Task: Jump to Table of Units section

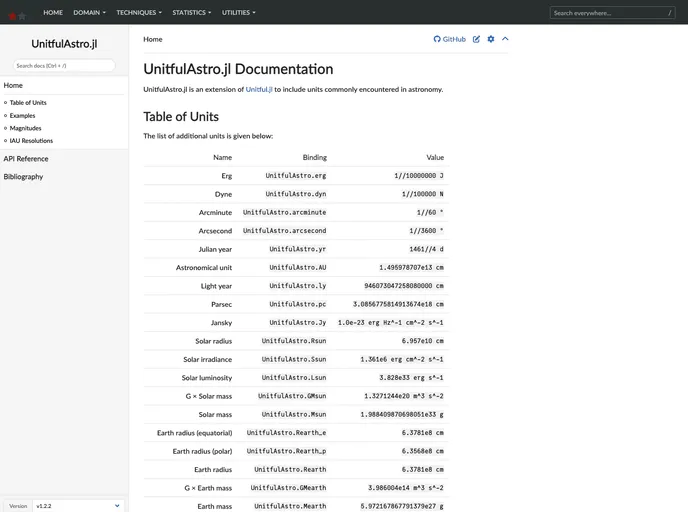Action: click(x=28, y=102)
